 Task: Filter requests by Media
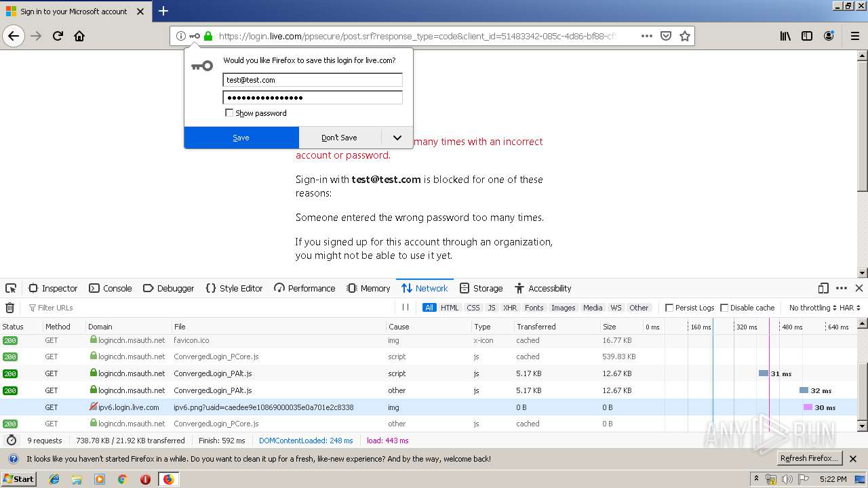593,308
